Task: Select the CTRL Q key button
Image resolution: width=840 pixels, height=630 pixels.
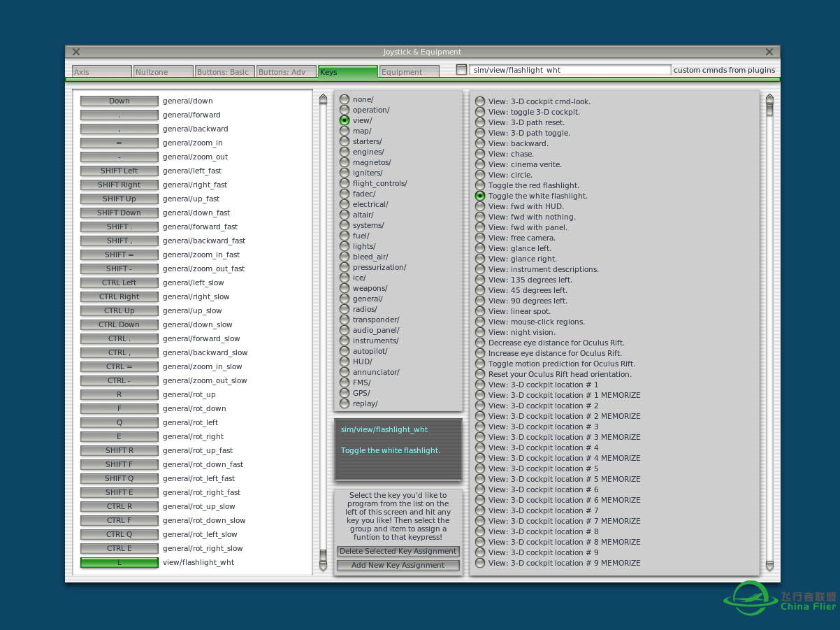Action: (120, 534)
